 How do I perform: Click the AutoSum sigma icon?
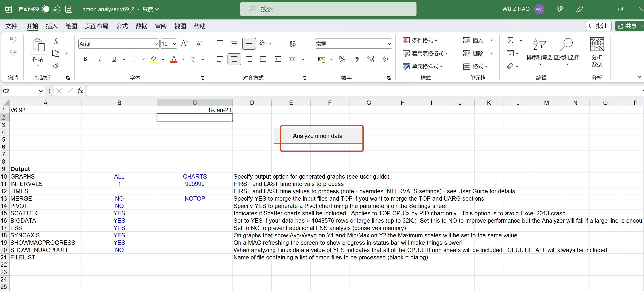(x=510, y=40)
